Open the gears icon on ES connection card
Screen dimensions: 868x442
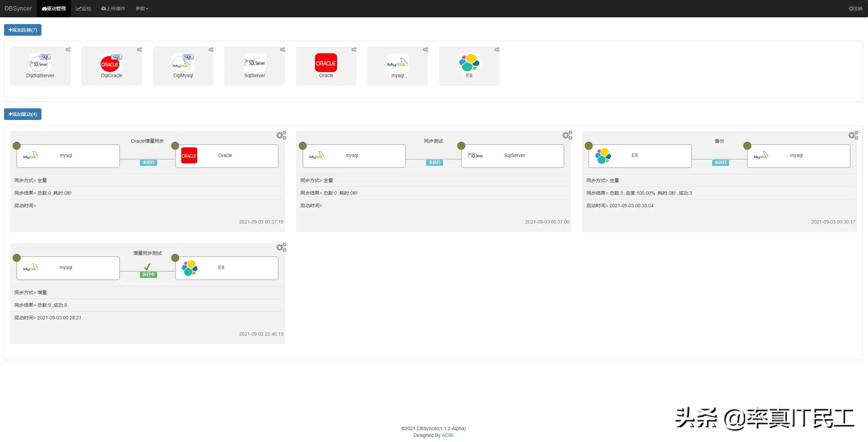click(x=497, y=50)
